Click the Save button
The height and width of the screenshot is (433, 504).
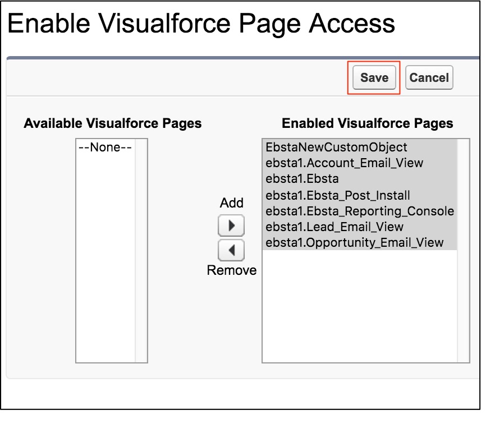coord(374,78)
